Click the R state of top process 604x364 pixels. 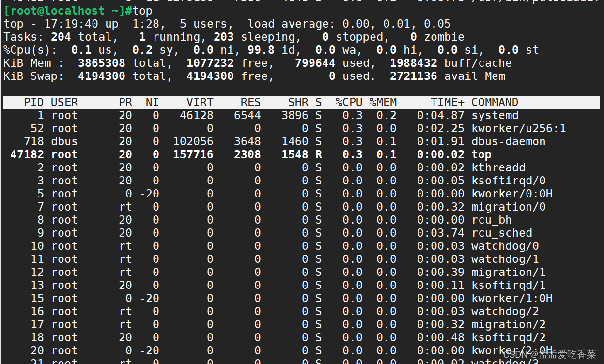[x=319, y=154]
